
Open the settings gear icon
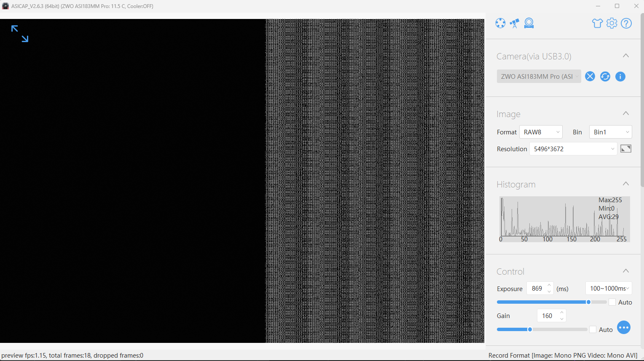point(612,23)
